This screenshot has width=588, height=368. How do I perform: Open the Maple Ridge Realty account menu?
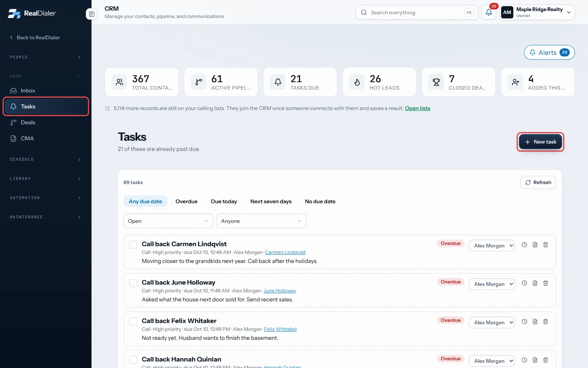(537, 12)
